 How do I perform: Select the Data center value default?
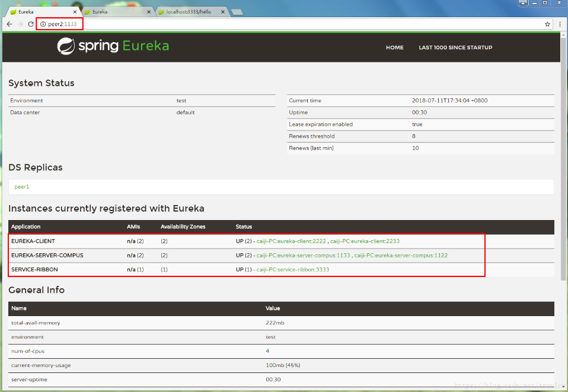click(x=186, y=113)
